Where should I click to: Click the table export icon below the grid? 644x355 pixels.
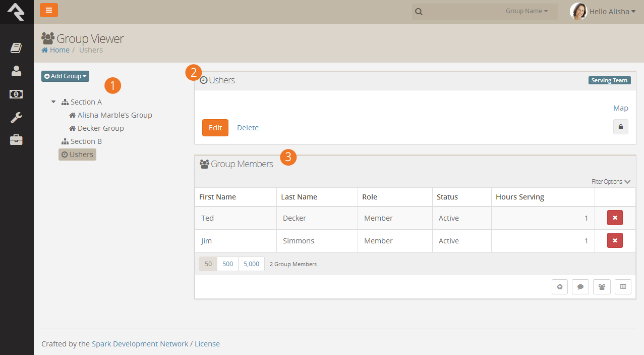tap(623, 287)
